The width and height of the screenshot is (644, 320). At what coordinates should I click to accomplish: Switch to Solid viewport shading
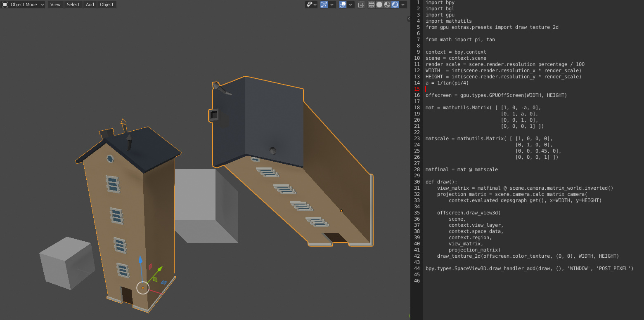pyautogui.click(x=378, y=5)
